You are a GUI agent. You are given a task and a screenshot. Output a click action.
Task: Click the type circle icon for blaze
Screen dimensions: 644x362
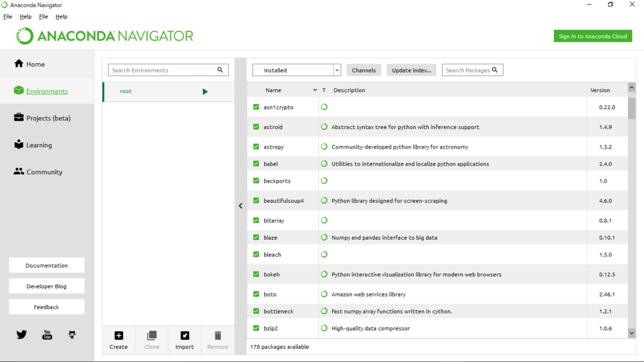click(x=324, y=237)
